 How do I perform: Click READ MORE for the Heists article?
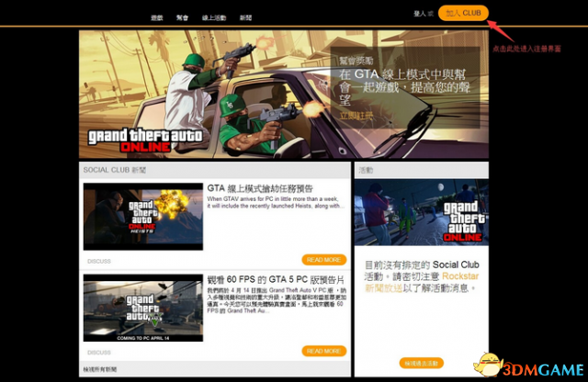pyautogui.click(x=323, y=260)
